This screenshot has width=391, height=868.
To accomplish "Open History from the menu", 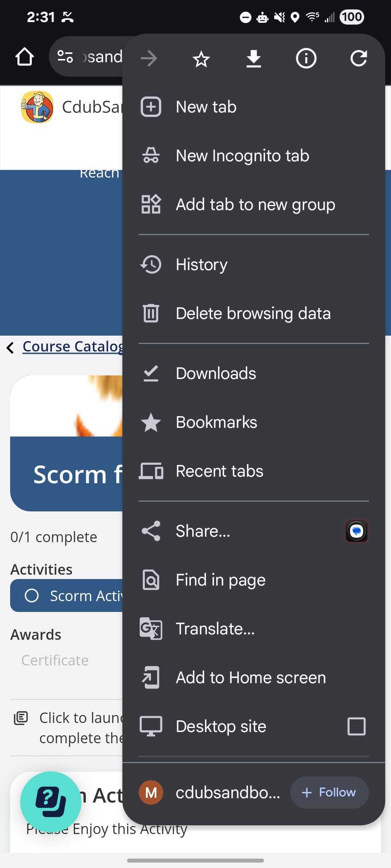I will coord(253,264).
